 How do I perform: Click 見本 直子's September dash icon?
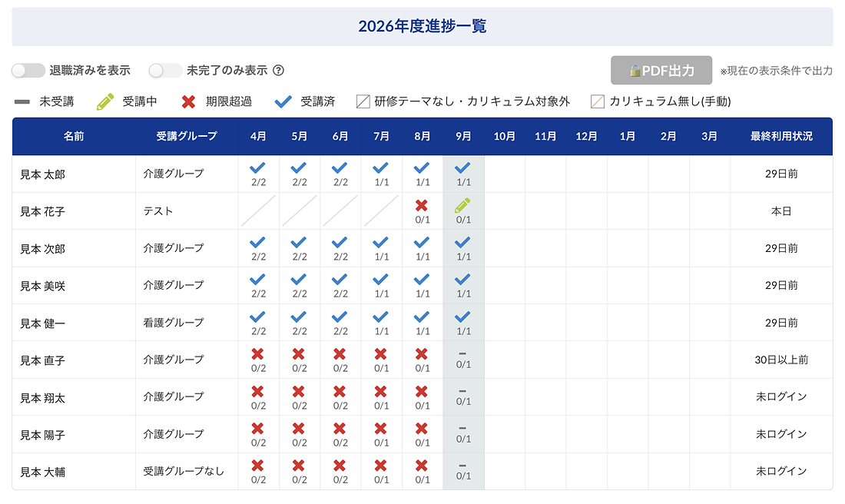click(x=462, y=354)
